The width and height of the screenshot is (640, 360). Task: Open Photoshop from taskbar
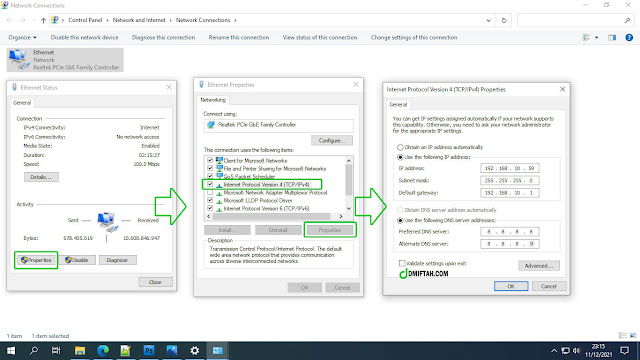pyautogui.click(x=149, y=351)
